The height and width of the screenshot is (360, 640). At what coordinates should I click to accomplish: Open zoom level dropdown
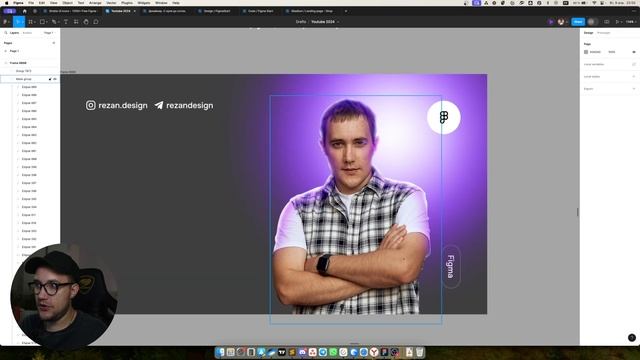631,22
